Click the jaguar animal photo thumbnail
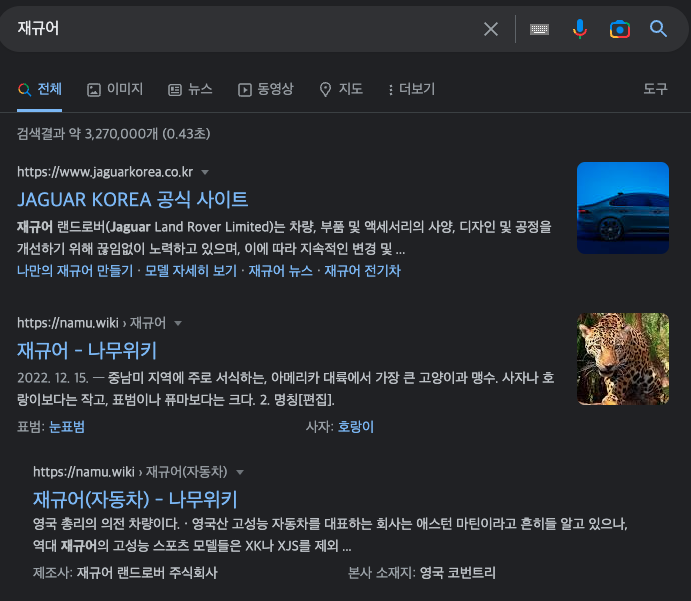Viewport: 691px width, 601px height. coord(623,359)
